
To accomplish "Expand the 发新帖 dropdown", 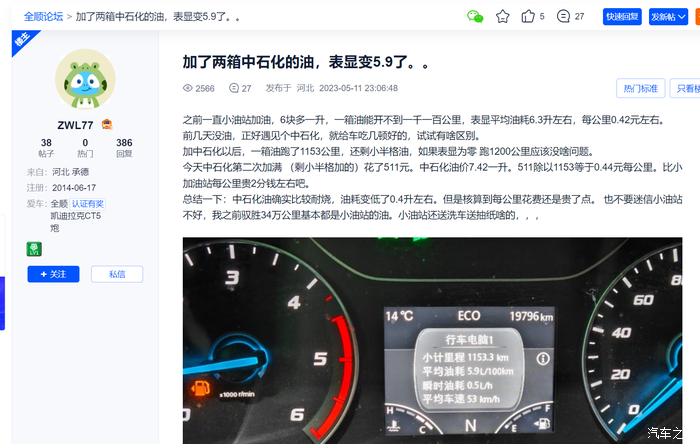I will click(668, 17).
